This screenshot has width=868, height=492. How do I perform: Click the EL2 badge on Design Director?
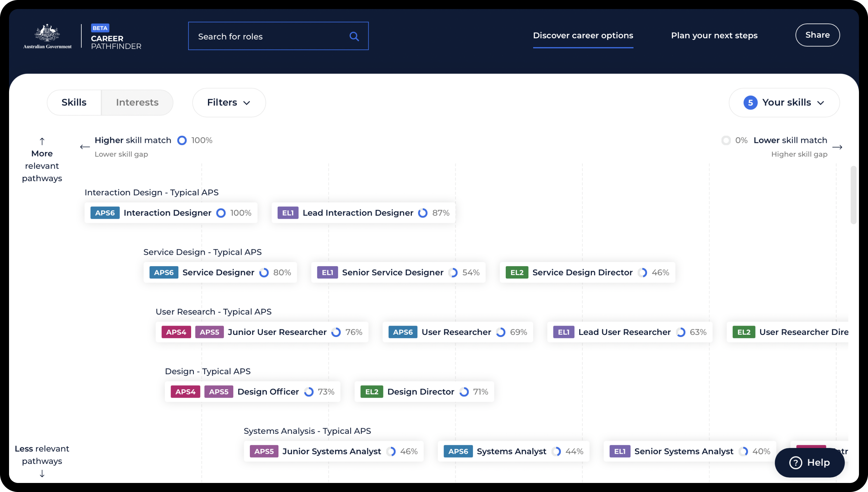click(372, 392)
